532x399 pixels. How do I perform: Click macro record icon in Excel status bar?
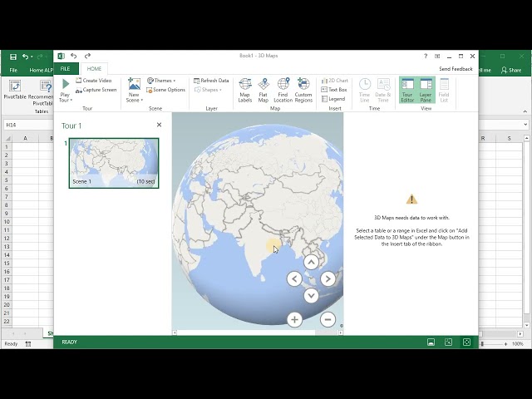28,343
